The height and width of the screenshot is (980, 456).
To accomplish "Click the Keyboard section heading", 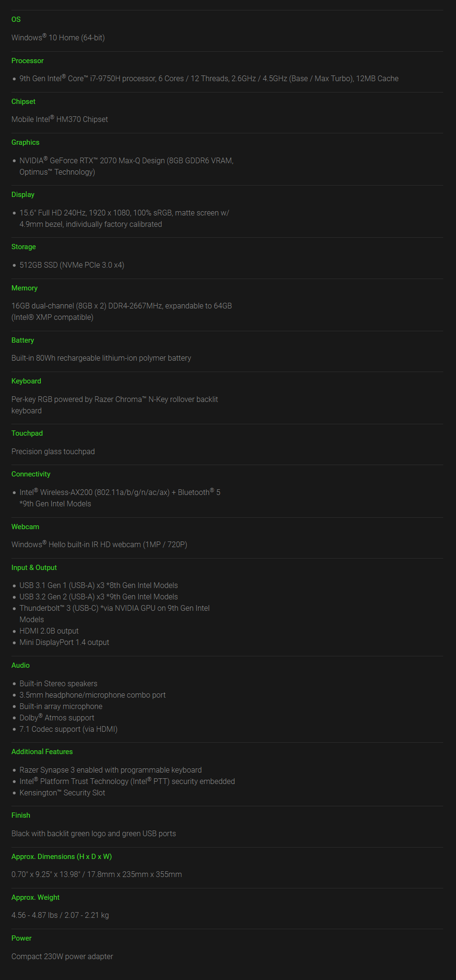I will (x=26, y=381).
